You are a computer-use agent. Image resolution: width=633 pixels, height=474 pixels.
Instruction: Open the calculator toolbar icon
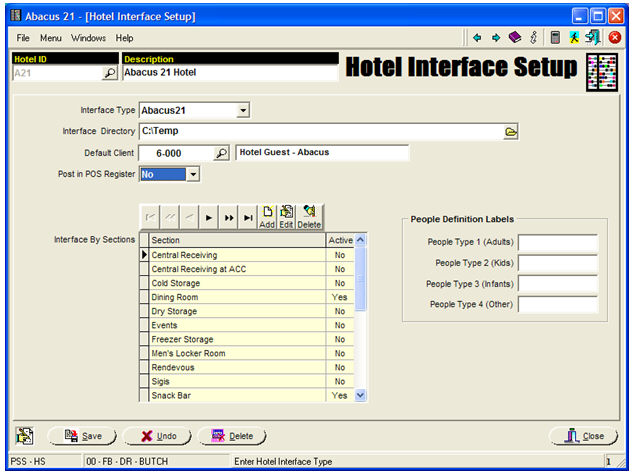click(555, 38)
